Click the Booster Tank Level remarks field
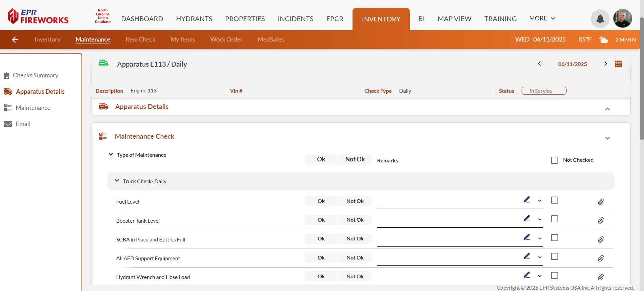The width and height of the screenshot is (644, 291). click(x=448, y=220)
